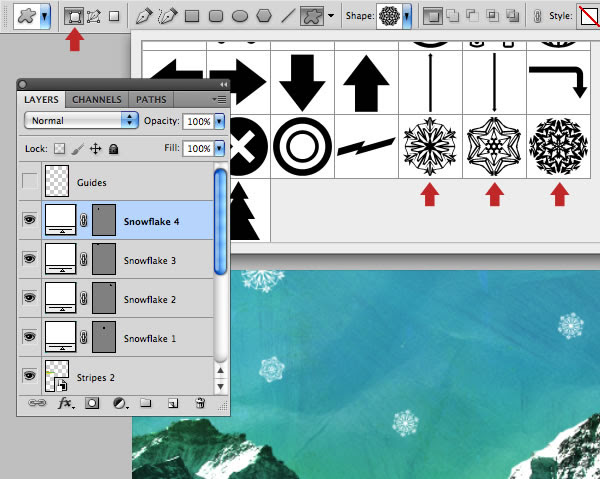Hide the Snowflake 1 layer
600x479 pixels.
pos(29,337)
